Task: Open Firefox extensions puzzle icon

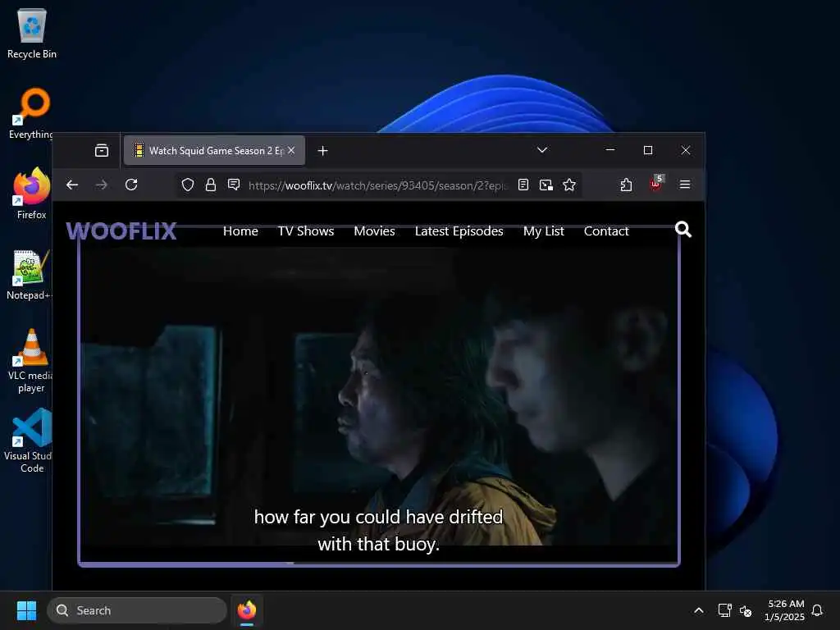Action: click(x=626, y=185)
